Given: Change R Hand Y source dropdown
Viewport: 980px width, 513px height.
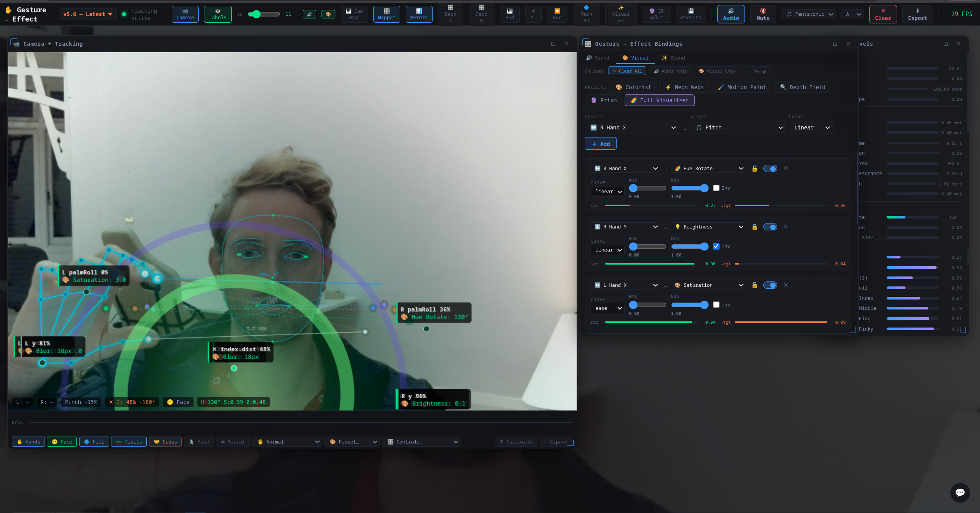Looking at the screenshot, I should tap(625, 227).
